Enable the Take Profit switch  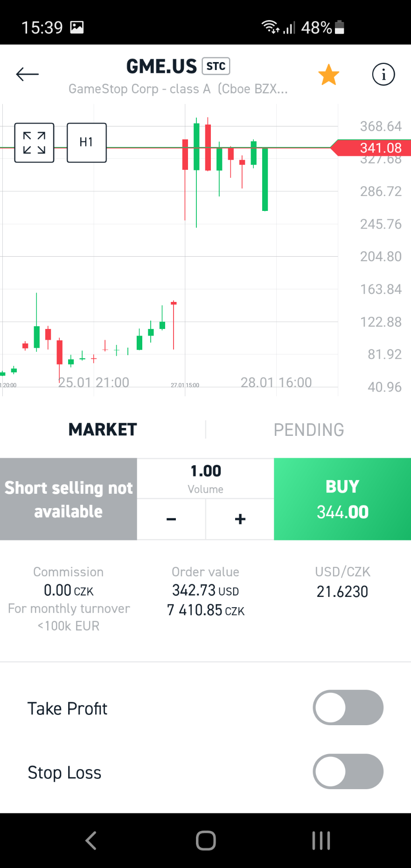point(348,707)
